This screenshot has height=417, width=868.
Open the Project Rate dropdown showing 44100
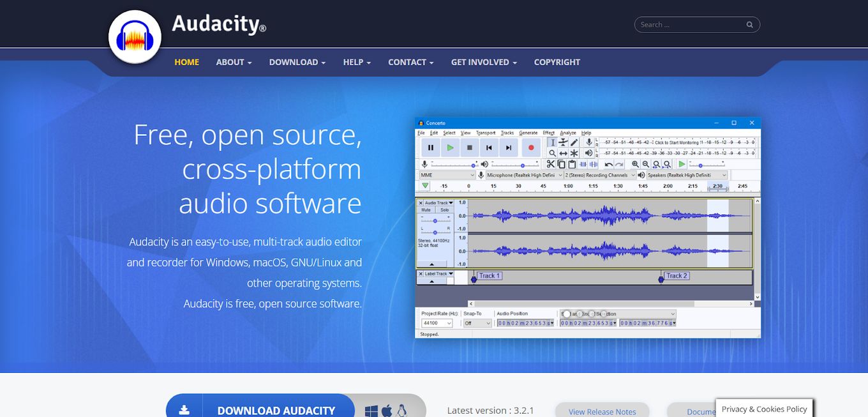(x=437, y=322)
